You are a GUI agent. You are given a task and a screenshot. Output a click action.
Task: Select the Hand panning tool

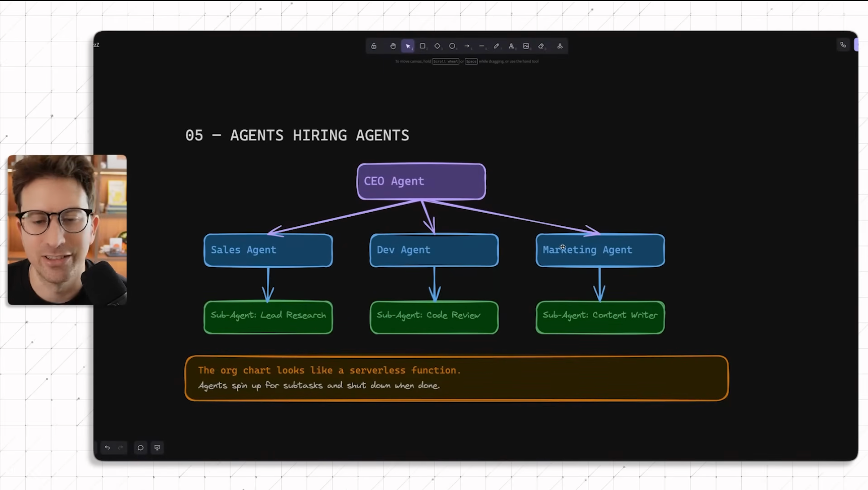(x=393, y=46)
